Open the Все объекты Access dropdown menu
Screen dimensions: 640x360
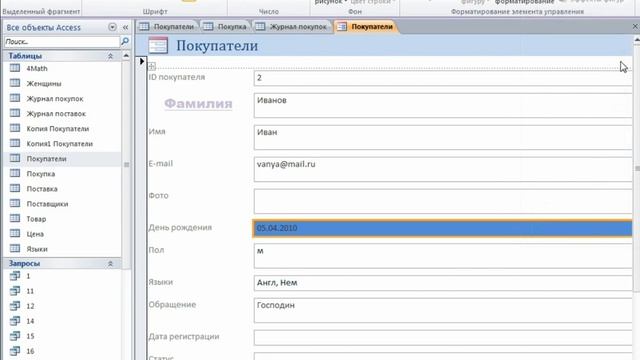(x=112, y=27)
